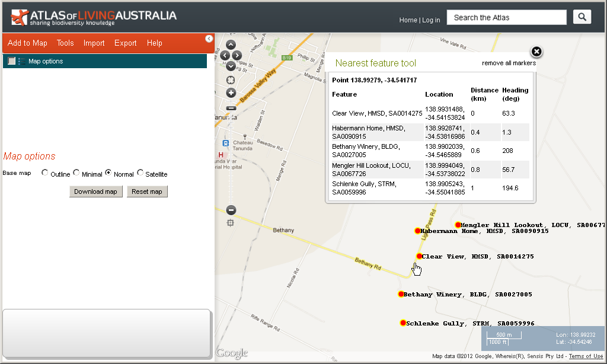Zoom in with the plus button
607x364 pixels.
click(x=231, y=93)
